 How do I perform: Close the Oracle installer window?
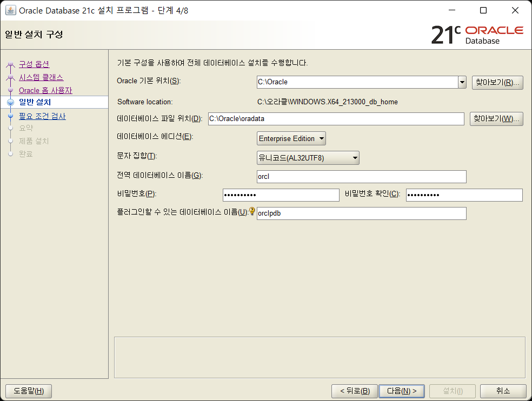[x=515, y=10]
